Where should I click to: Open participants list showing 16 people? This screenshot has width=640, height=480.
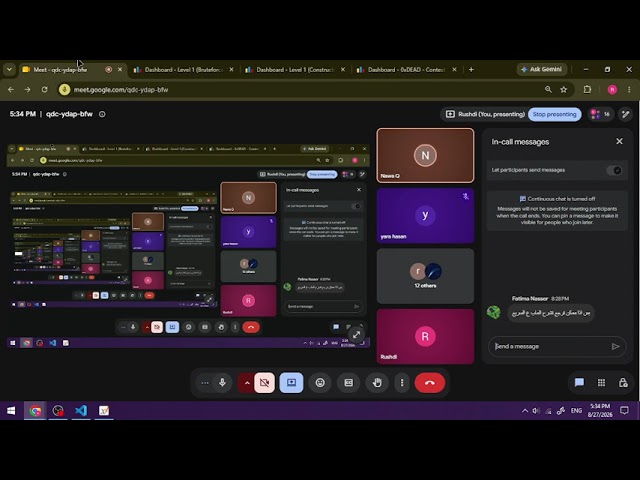click(x=600, y=114)
